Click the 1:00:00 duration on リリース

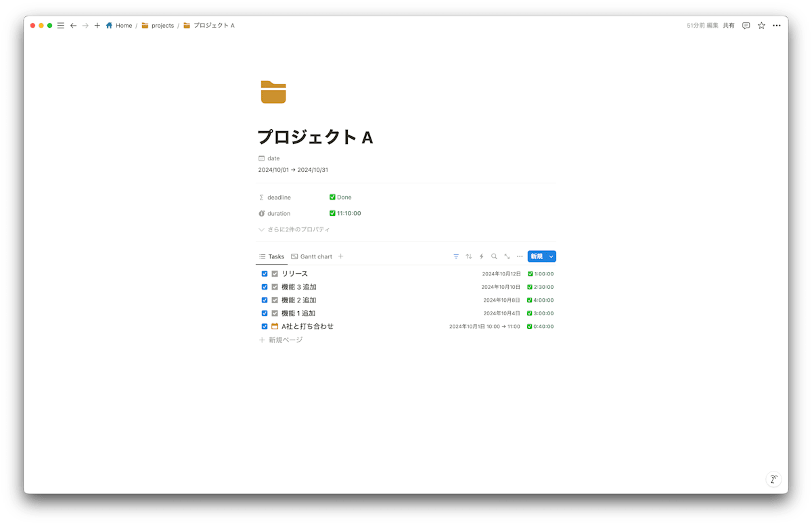tap(541, 274)
